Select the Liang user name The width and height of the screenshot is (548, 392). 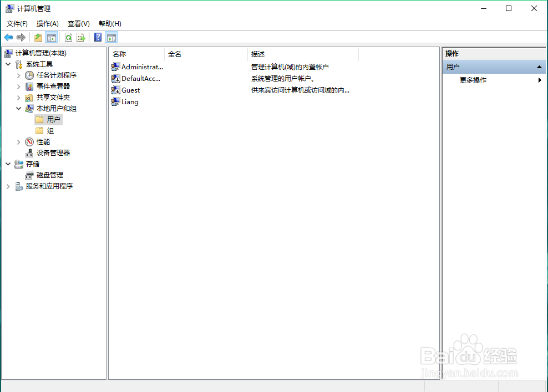coord(130,102)
